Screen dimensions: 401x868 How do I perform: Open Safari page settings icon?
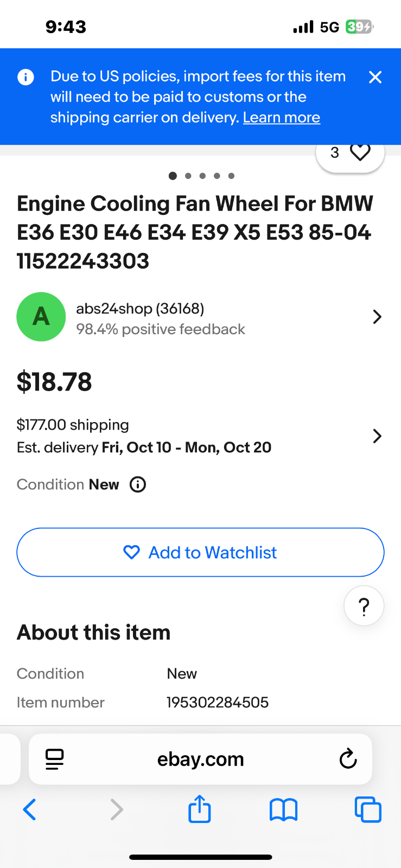(x=55, y=759)
